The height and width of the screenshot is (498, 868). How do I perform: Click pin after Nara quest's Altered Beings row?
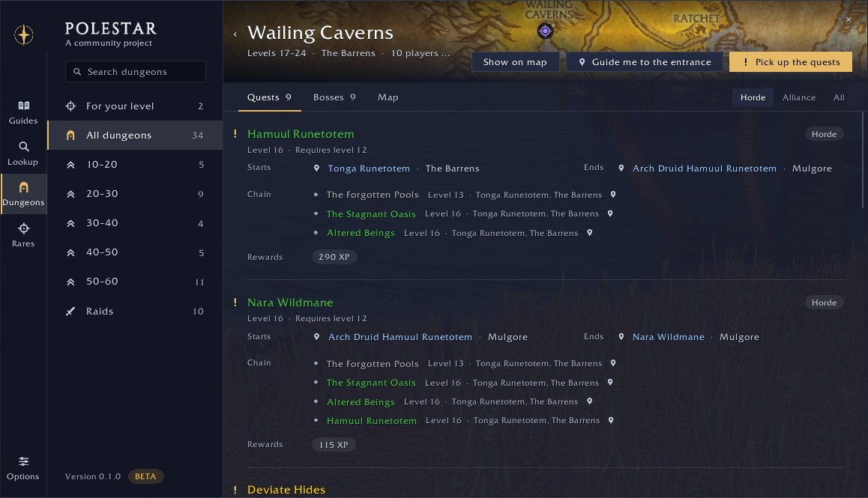590,401
